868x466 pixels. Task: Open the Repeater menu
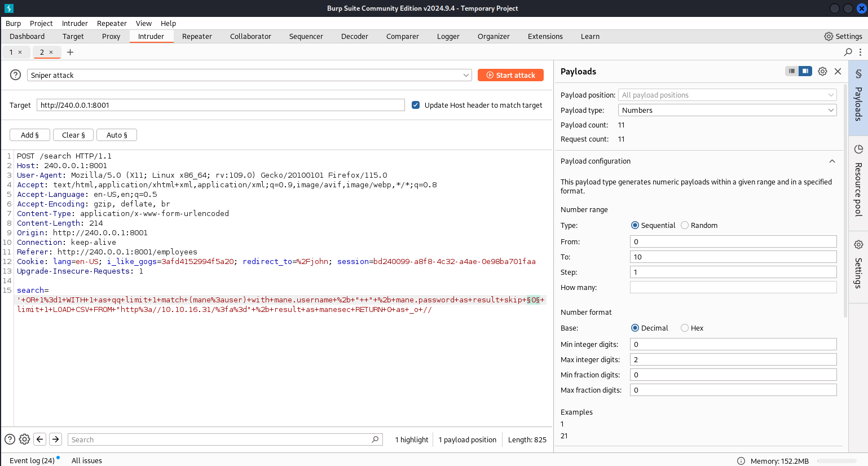112,23
